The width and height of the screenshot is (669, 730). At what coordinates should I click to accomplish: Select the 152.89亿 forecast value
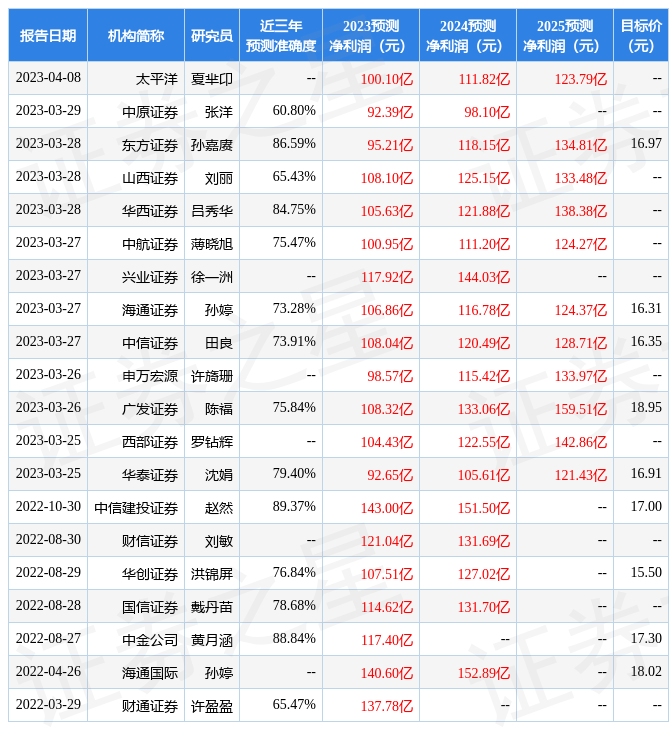click(484, 672)
